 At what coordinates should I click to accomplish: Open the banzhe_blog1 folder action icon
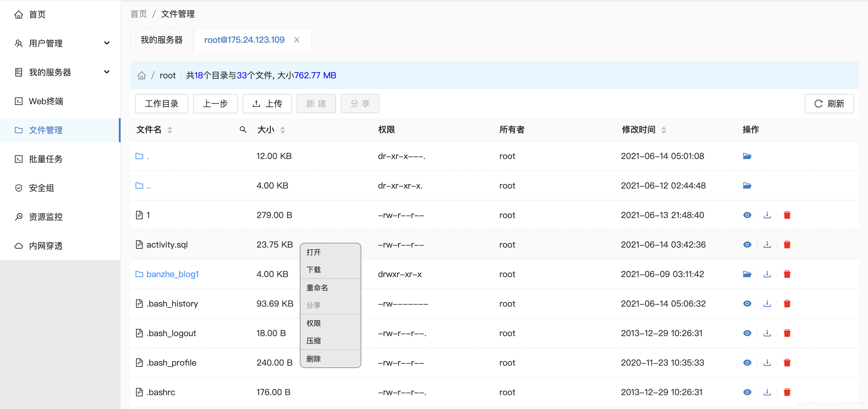[x=747, y=274]
